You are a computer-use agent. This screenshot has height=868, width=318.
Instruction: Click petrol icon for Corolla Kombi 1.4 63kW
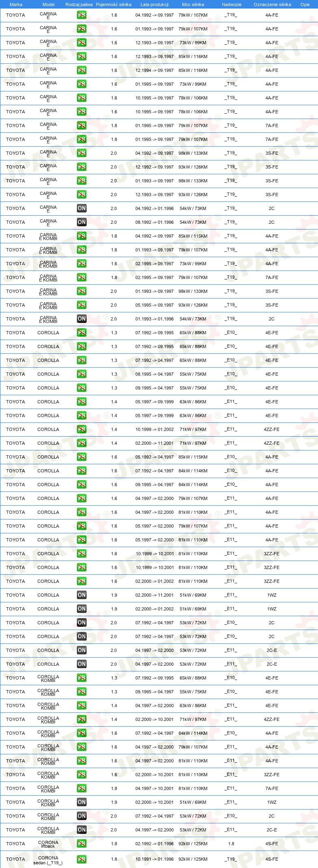tap(82, 706)
